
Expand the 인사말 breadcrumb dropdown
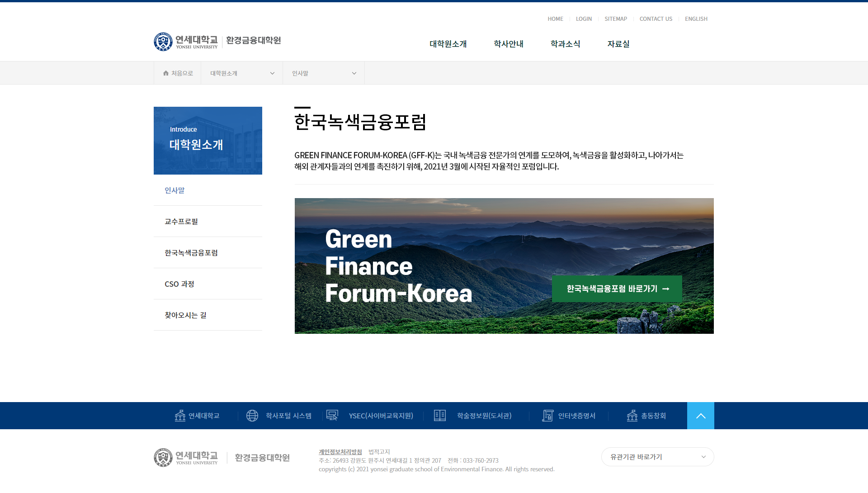(x=324, y=73)
